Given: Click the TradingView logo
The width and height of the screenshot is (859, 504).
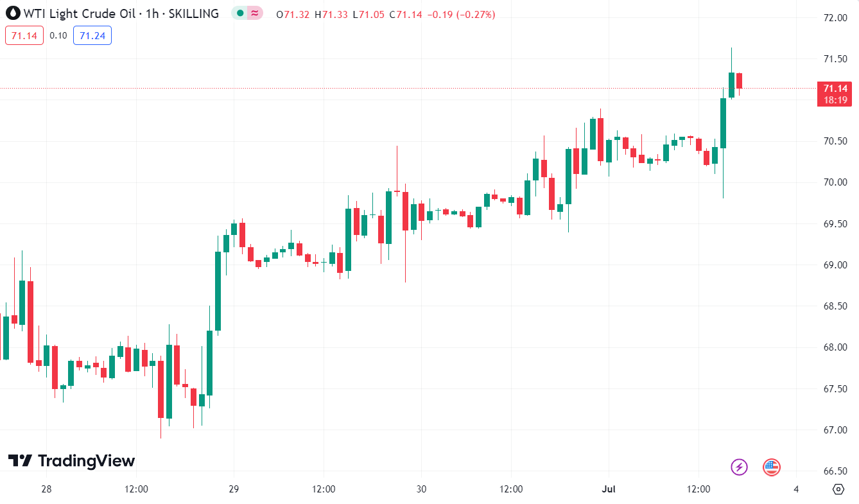Looking at the screenshot, I should pyautogui.click(x=71, y=460).
